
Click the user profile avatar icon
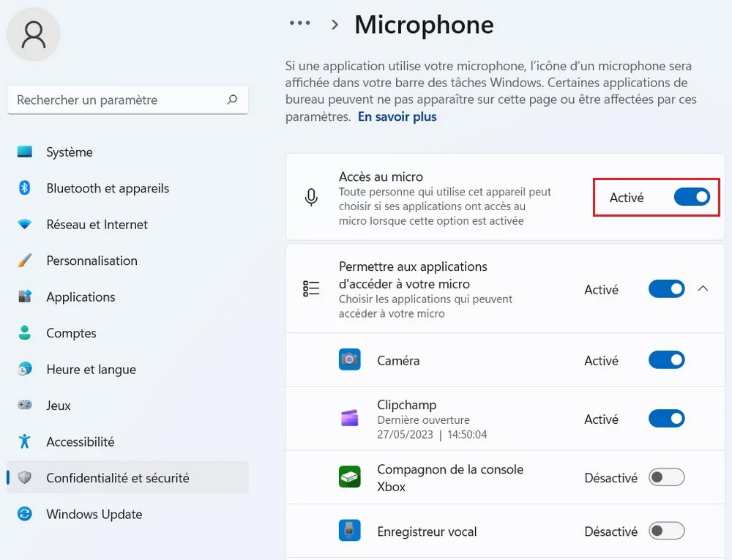(34, 34)
